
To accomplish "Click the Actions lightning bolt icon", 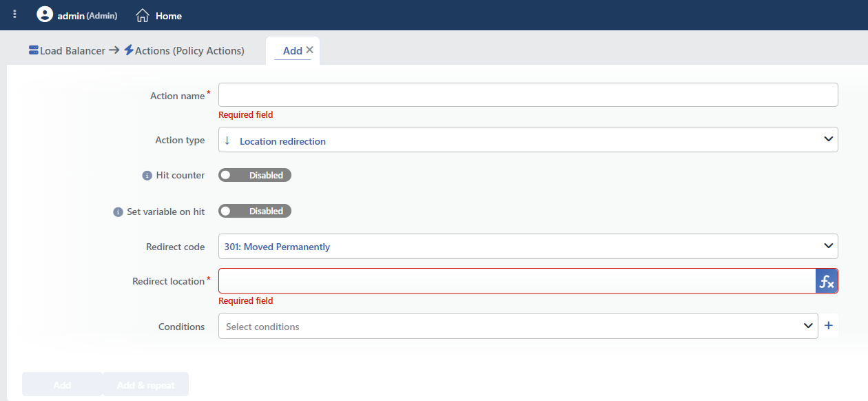I will click(129, 50).
